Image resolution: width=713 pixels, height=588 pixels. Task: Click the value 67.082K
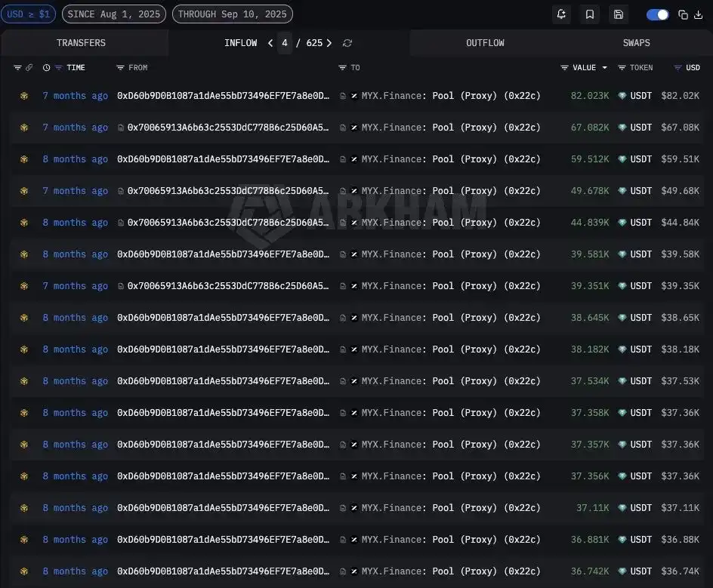pyautogui.click(x=590, y=128)
